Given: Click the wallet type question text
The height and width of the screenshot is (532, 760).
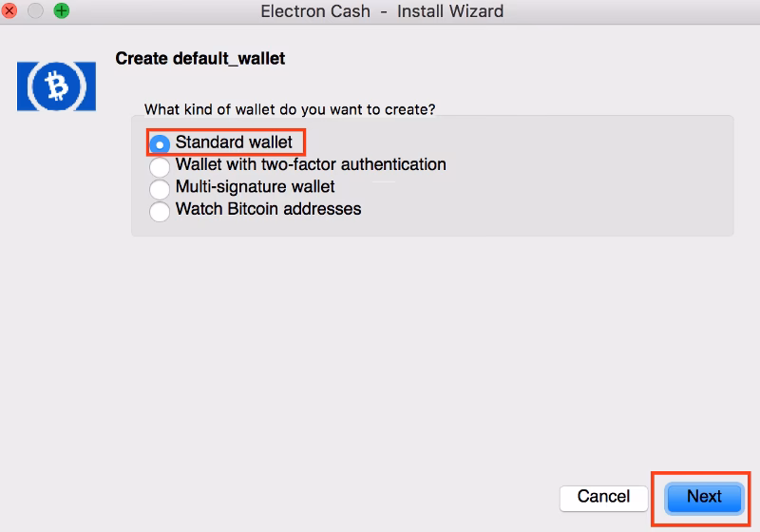Looking at the screenshot, I should tap(290, 109).
